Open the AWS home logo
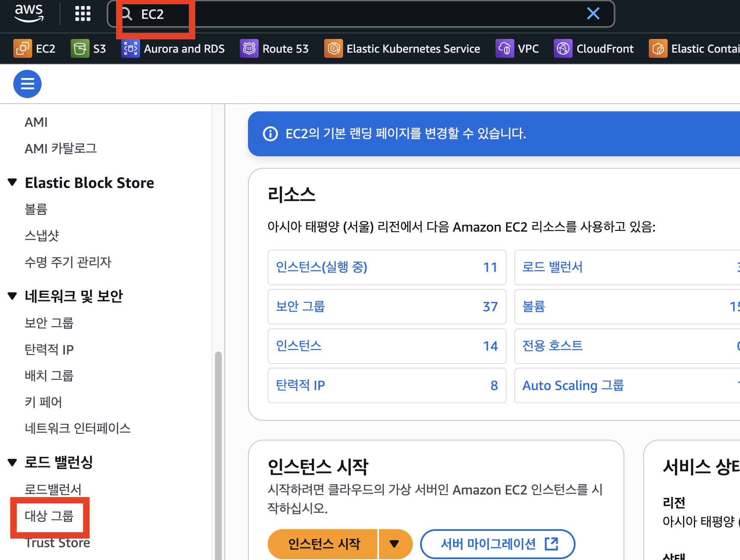This screenshot has width=740, height=560. tap(29, 13)
